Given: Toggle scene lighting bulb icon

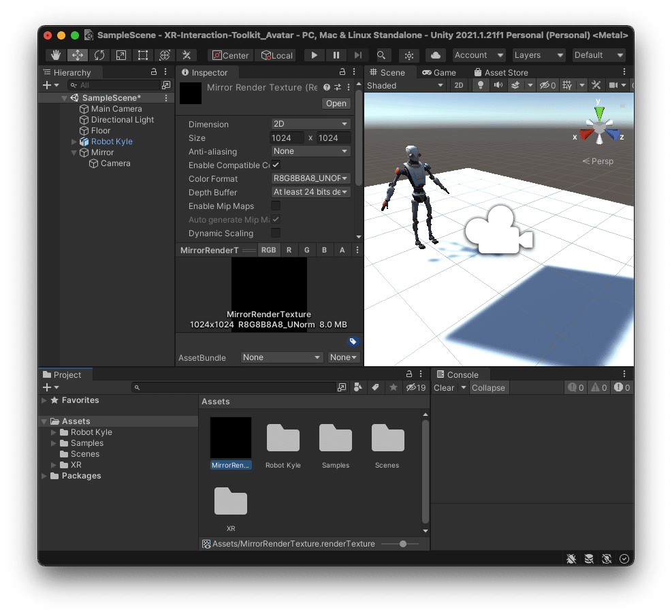Looking at the screenshot, I should coord(481,85).
